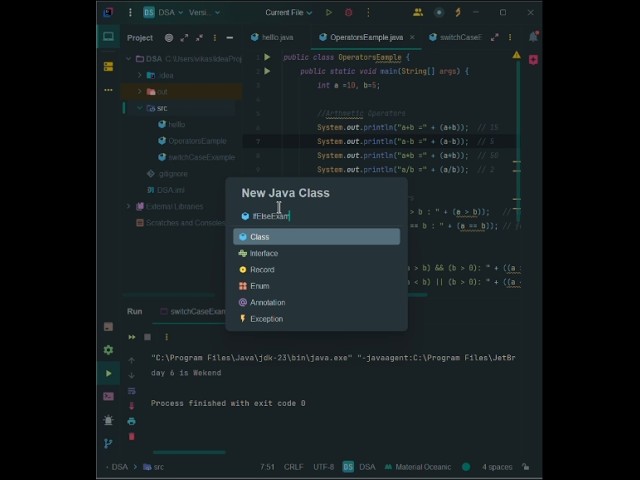Expand External Libraries node
The image size is (640, 480).
129,207
